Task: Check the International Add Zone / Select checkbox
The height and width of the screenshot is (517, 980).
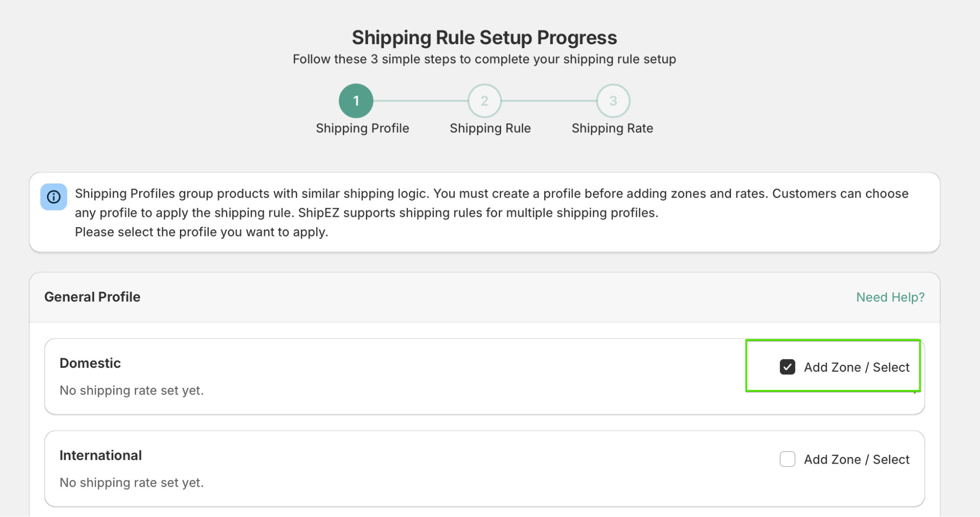Action: click(x=787, y=459)
